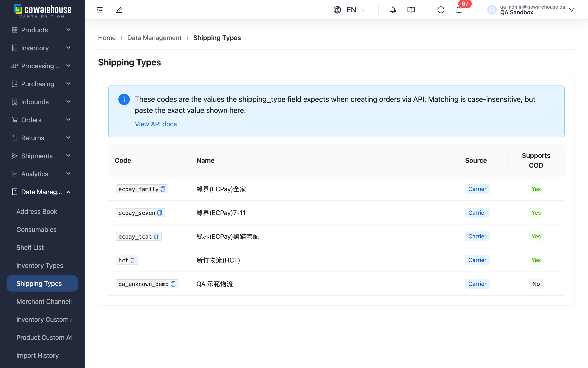Screen dimensions: 588x368
Task: Open Merchant Channels in sidebar
Action: pos(42,302)
